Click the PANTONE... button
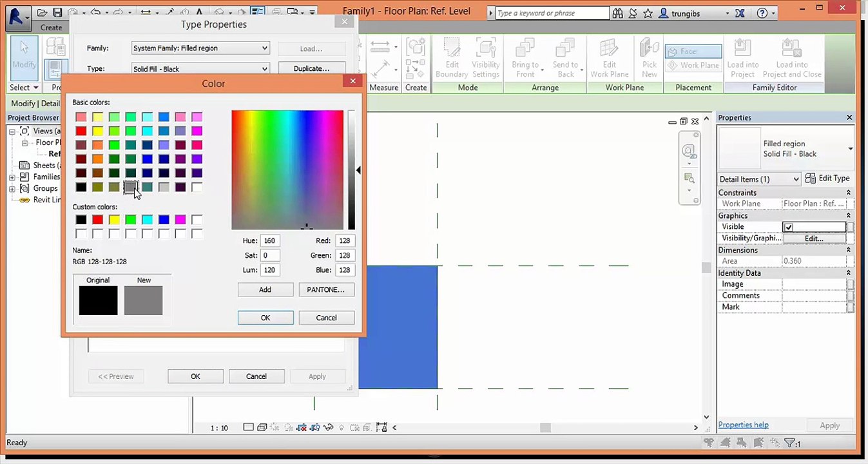 tap(326, 290)
